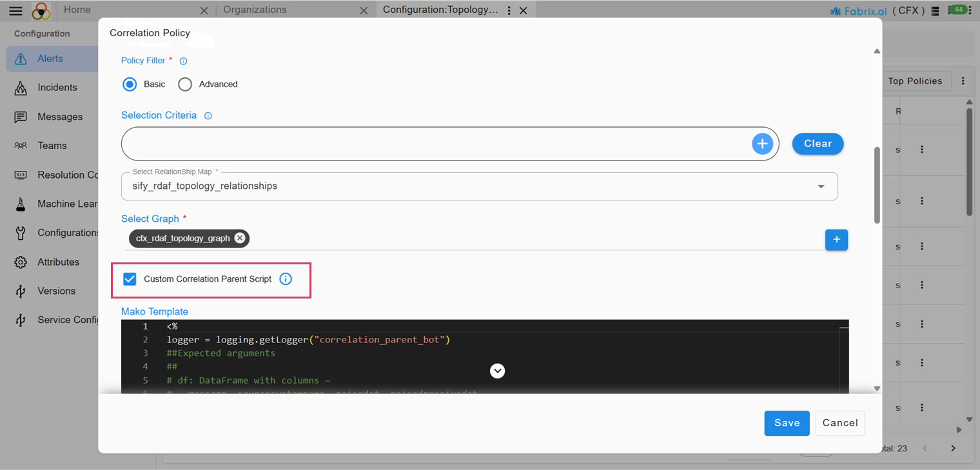Click the info icon beside Policy Filter
Image resolution: width=980 pixels, height=470 pixels.
[x=183, y=61]
